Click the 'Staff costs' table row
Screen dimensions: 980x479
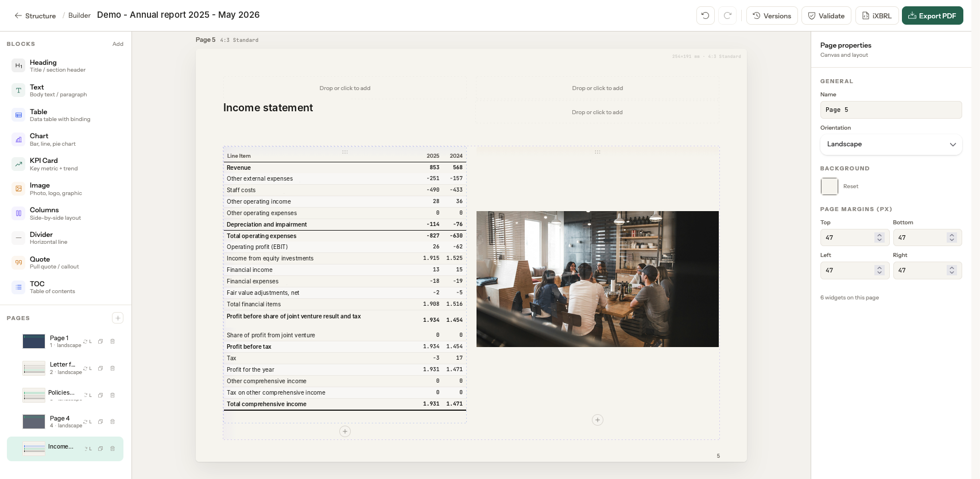click(x=344, y=190)
